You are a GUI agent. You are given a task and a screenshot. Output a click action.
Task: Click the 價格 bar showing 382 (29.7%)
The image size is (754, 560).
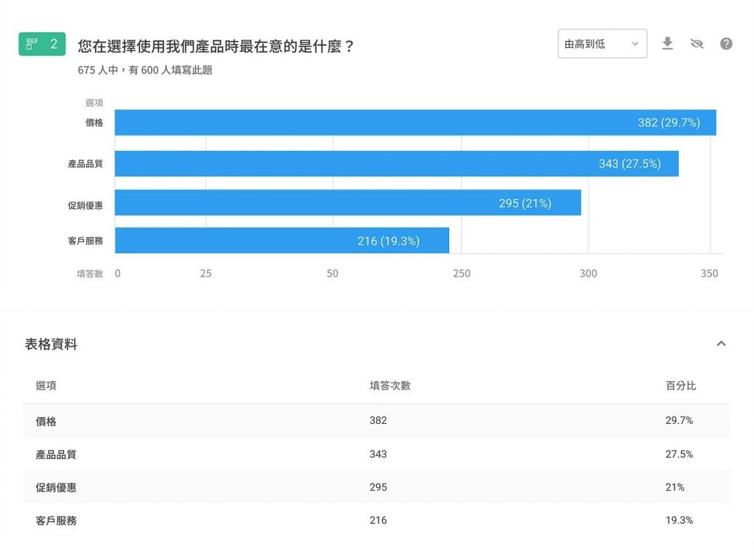click(415, 123)
